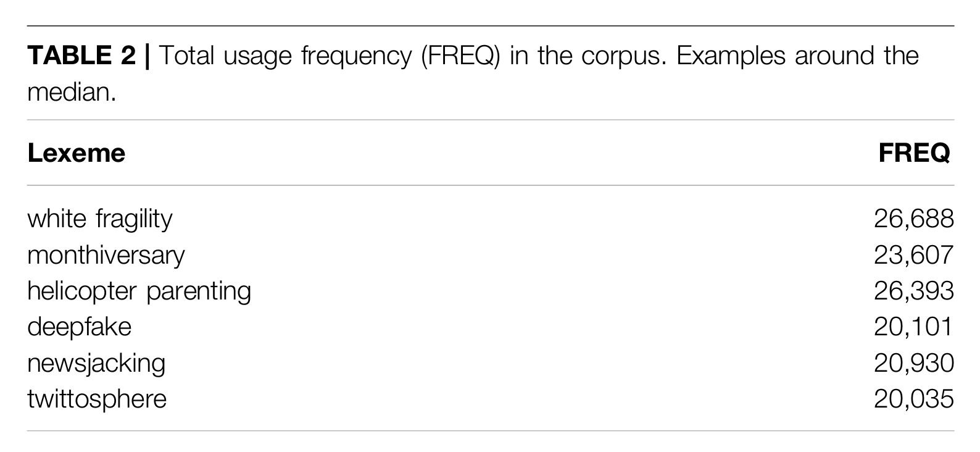The height and width of the screenshot is (452, 980).
Task: Select the frequency value 20,035
Action: (913, 399)
